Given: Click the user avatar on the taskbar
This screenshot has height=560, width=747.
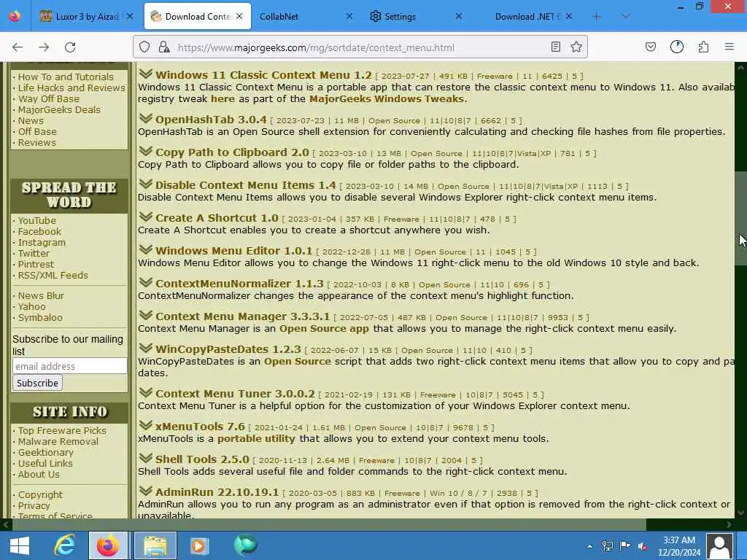Looking at the screenshot, I should 719,545.
